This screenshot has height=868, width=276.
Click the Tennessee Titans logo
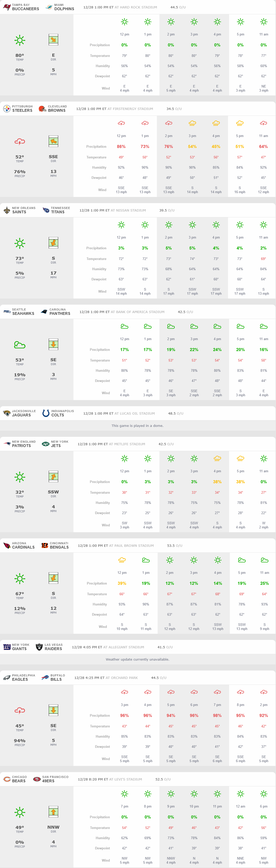click(46, 210)
